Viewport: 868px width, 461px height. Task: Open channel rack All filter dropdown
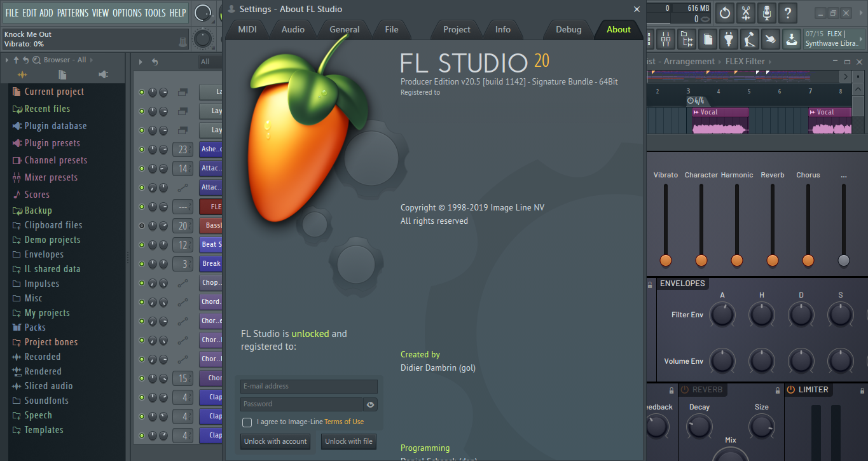tap(210, 62)
